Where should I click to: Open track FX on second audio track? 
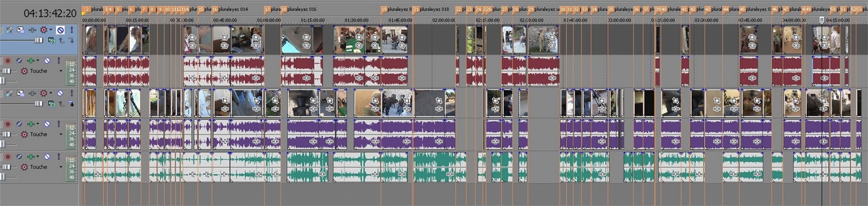pyautogui.click(x=31, y=124)
